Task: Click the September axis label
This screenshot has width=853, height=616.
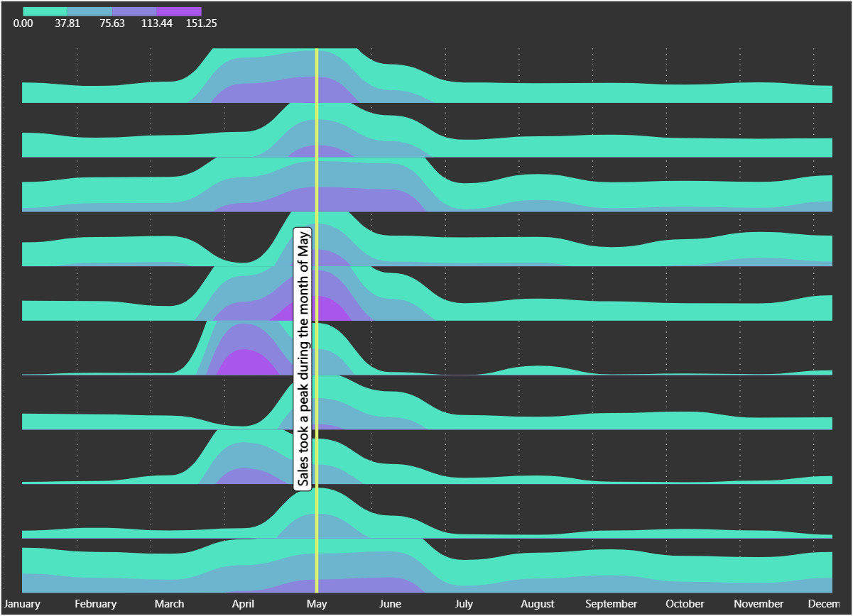Action: 612,604
